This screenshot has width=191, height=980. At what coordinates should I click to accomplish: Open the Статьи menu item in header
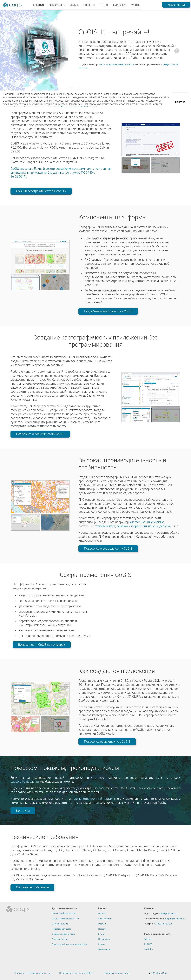pyautogui.click(x=103, y=5)
